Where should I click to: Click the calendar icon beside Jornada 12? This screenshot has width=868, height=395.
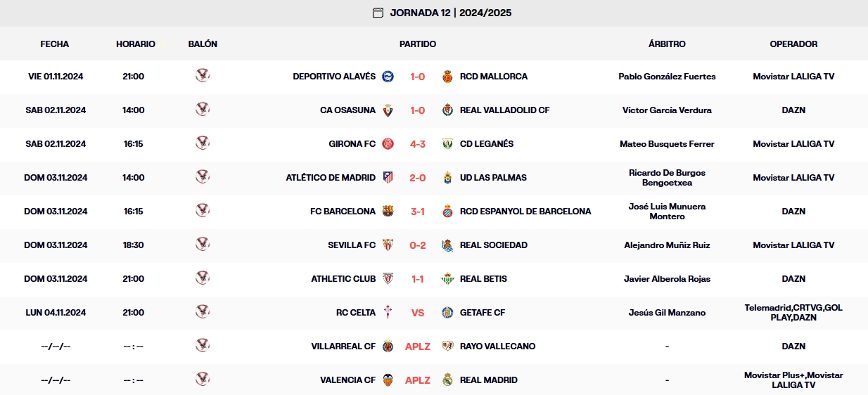pyautogui.click(x=378, y=13)
